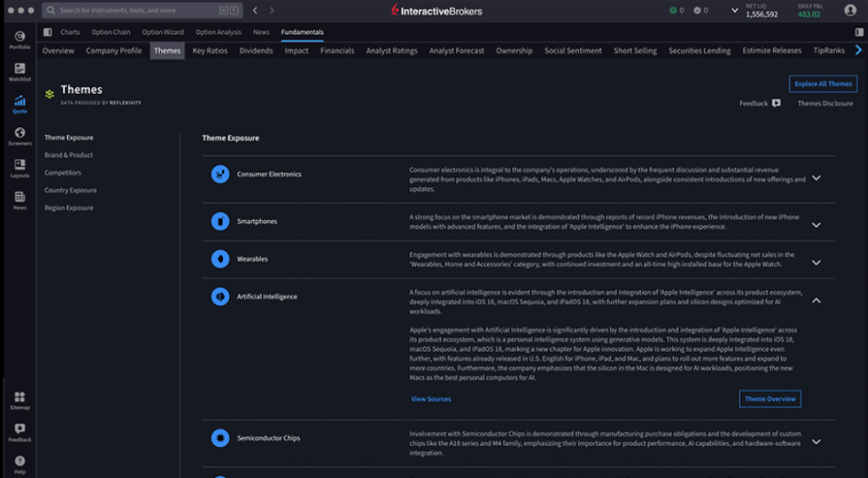Click the user account avatar icon
868x478 pixels.
pos(850,10)
